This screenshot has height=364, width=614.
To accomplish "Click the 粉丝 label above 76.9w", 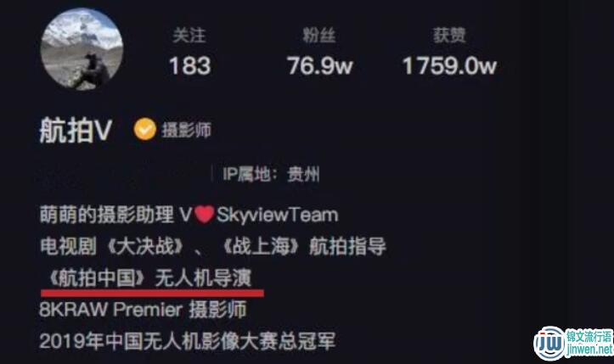I will (319, 36).
